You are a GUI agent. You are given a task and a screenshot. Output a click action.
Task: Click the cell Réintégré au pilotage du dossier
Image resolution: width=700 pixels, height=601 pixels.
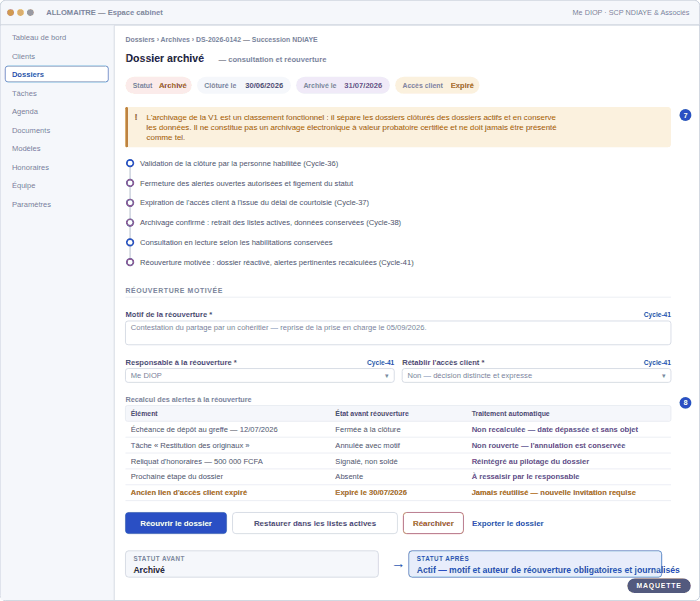coord(530,462)
